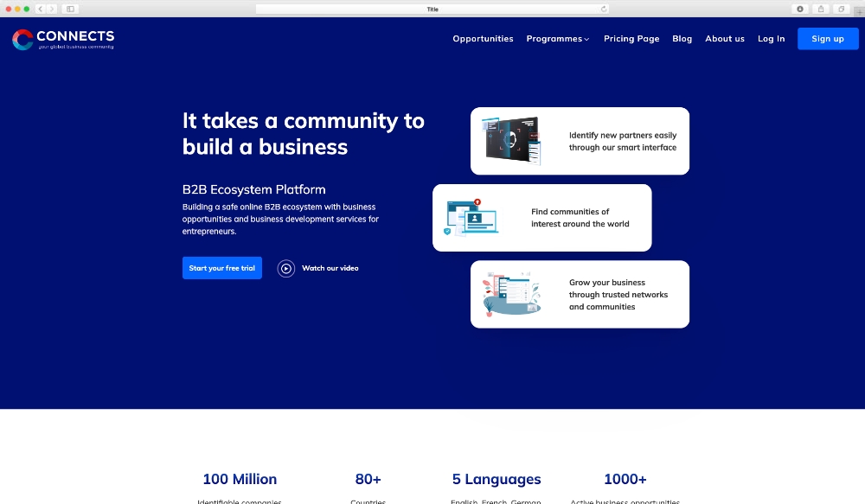Viewport: 865px width, 504px height.
Task: Reload the page with refresh icon
Action: 604,9
